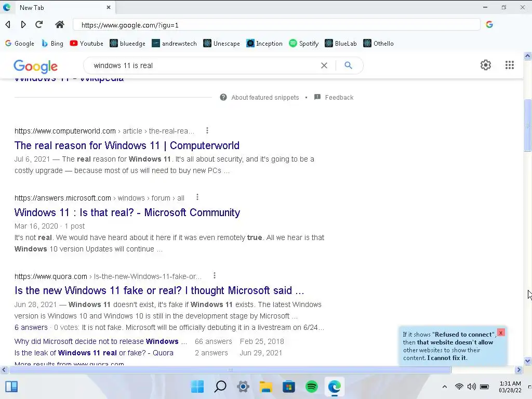Image resolution: width=532 pixels, height=399 pixels.
Task: Open the volume tray icon
Action: tap(471, 387)
